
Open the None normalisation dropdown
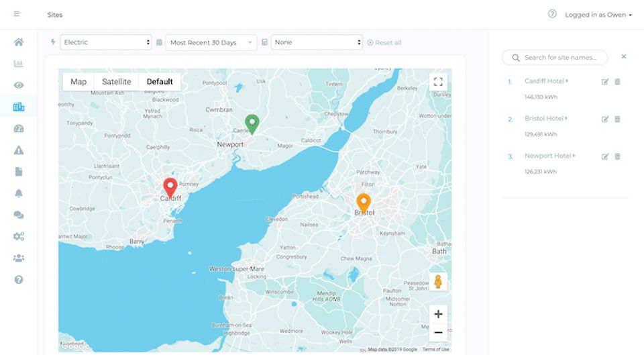pyautogui.click(x=317, y=42)
